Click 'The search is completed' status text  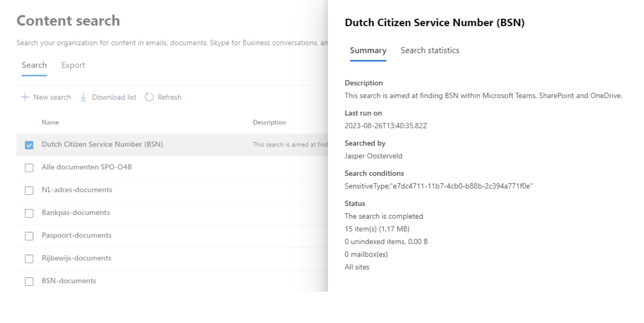384,216
